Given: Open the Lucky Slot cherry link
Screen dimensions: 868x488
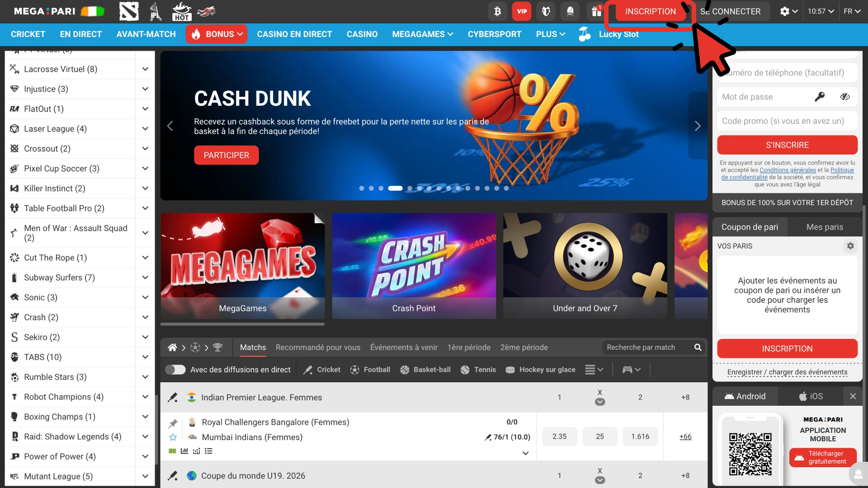Looking at the screenshot, I should [609, 34].
